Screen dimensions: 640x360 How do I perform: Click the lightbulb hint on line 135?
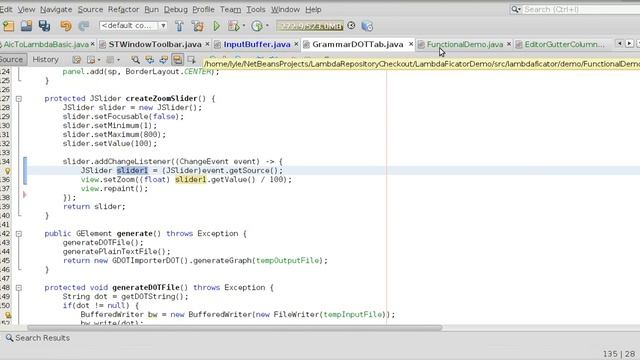(x=7, y=171)
